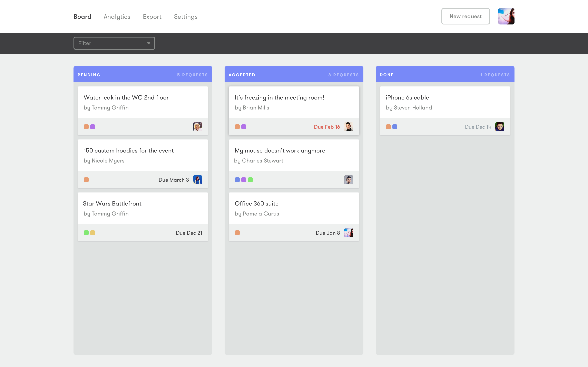This screenshot has height=367, width=588.
Task: Click yellow tag on Star Wars Battlefront card
Action: 92,233
